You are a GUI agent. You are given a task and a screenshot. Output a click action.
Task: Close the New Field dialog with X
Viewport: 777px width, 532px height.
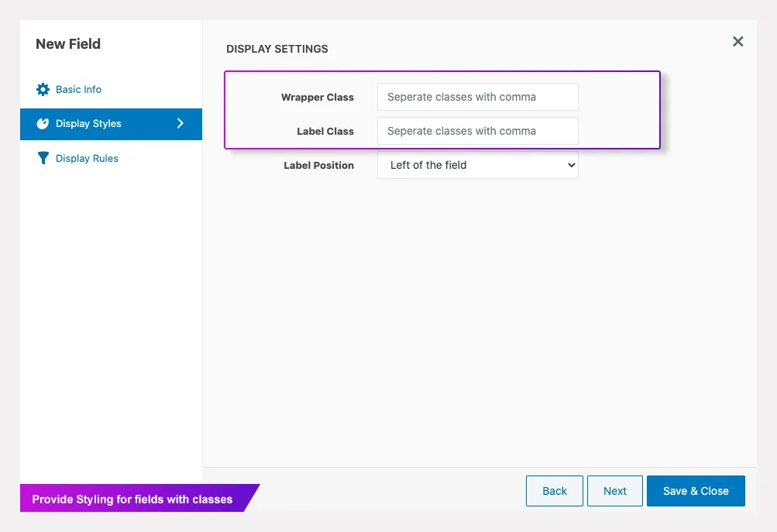[737, 42]
